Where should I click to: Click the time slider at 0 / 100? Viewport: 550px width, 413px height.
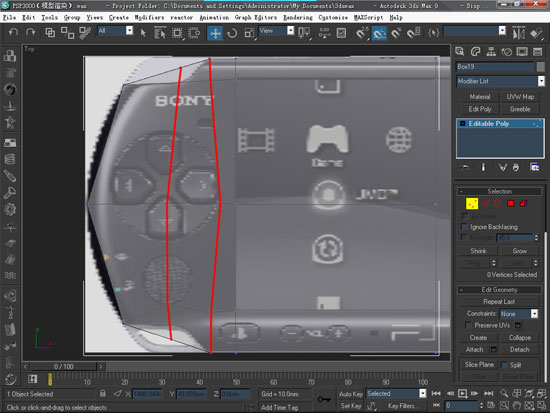coord(63,366)
